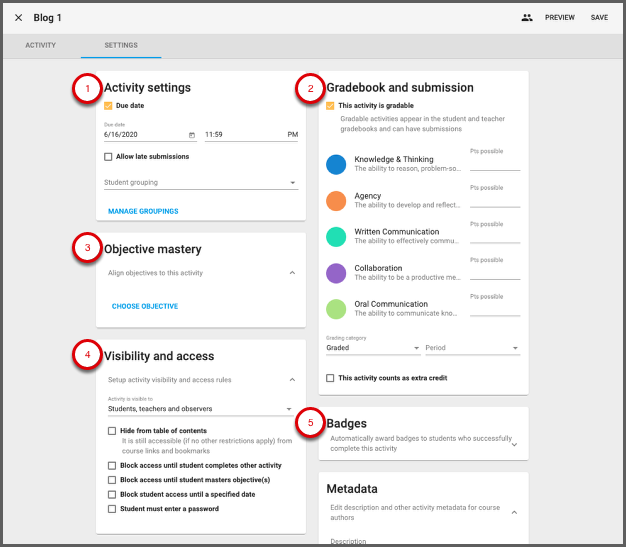The image size is (626, 547).
Task: Click the Save button
Action: [x=599, y=17]
